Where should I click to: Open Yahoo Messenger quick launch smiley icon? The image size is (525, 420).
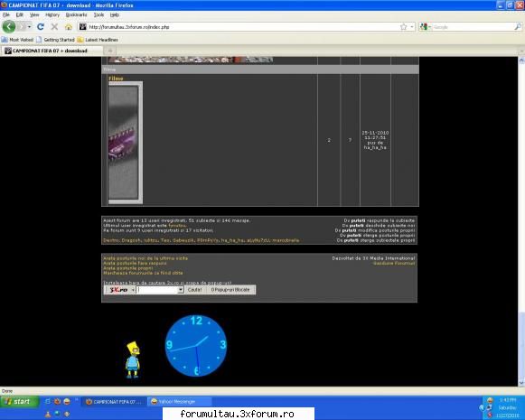tap(67, 401)
